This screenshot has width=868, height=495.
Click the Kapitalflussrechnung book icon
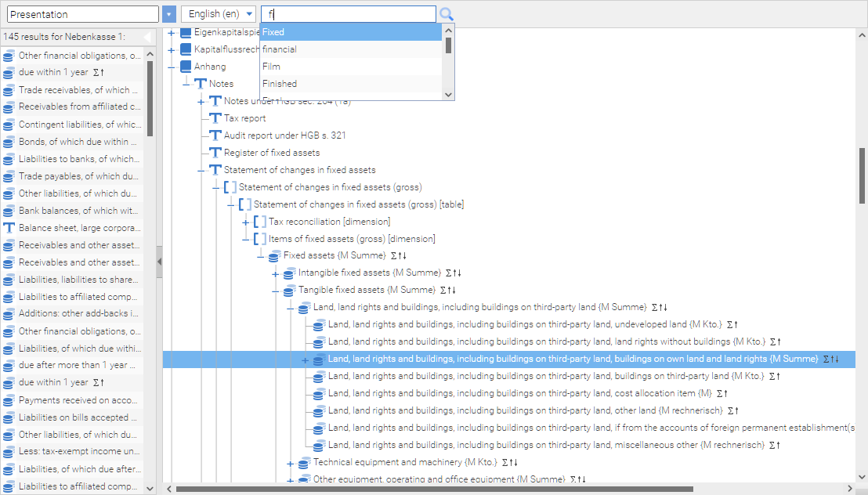[186, 49]
